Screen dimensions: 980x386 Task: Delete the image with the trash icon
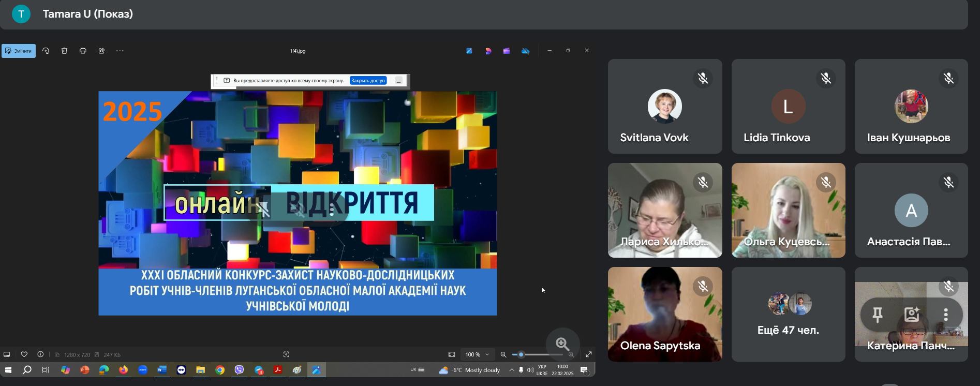(x=64, y=51)
